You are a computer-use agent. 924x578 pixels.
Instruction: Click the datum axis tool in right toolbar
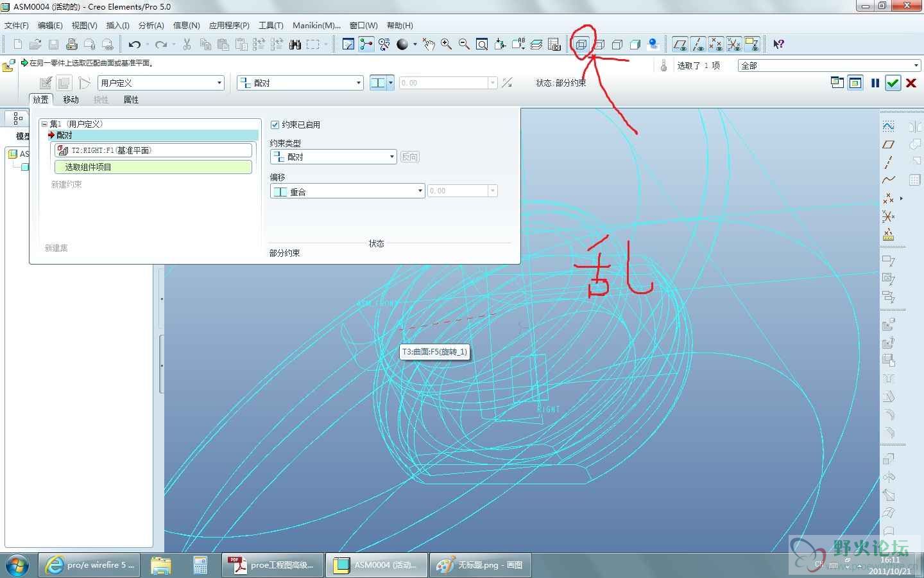(x=888, y=162)
